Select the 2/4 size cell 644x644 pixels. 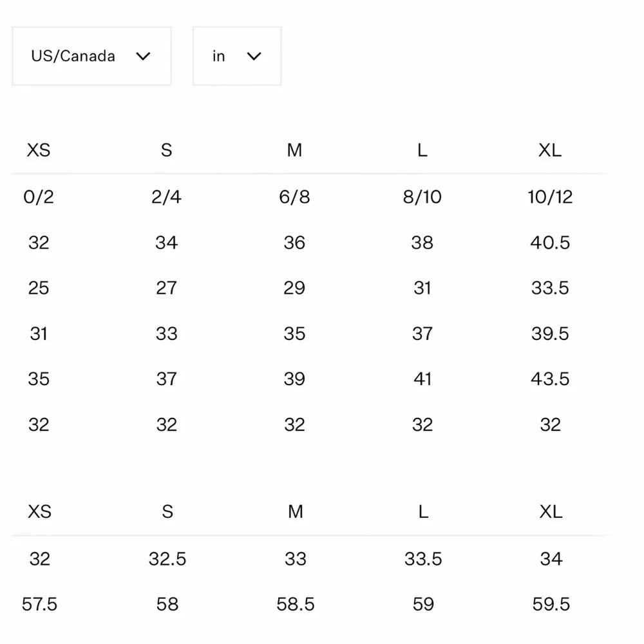166,196
